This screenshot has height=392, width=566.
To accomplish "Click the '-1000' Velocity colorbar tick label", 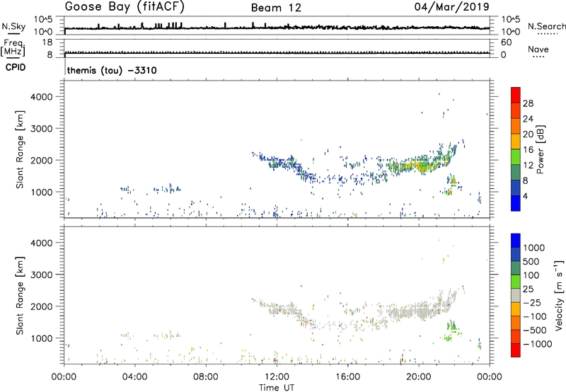I will pyautogui.click(x=538, y=344).
